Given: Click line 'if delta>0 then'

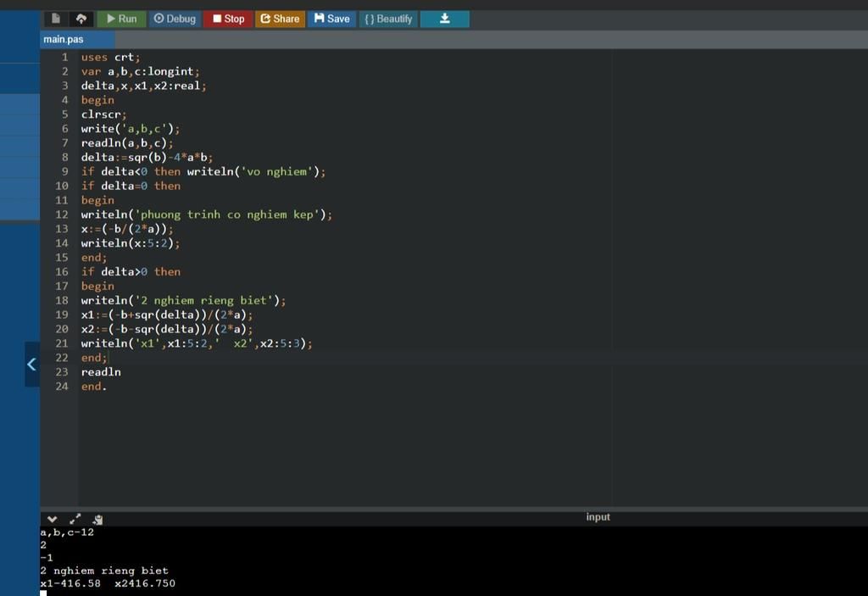Looking at the screenshot, I should 131,272.
